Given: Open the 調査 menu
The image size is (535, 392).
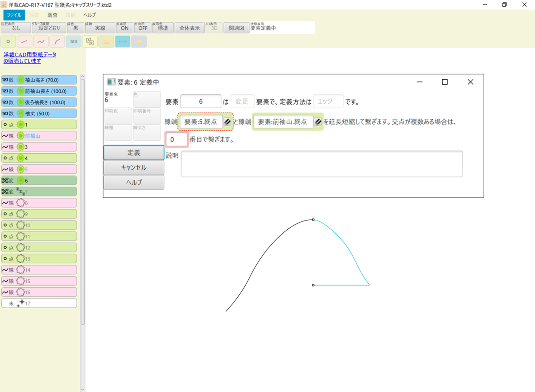Looking at the screenshot, I should (x=53, y=15).
